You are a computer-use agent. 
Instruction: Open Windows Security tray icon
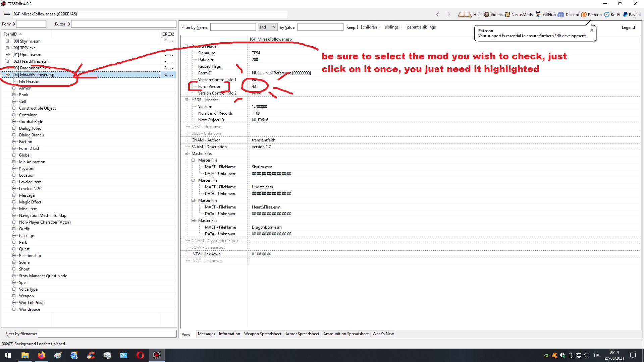[562, 355]
